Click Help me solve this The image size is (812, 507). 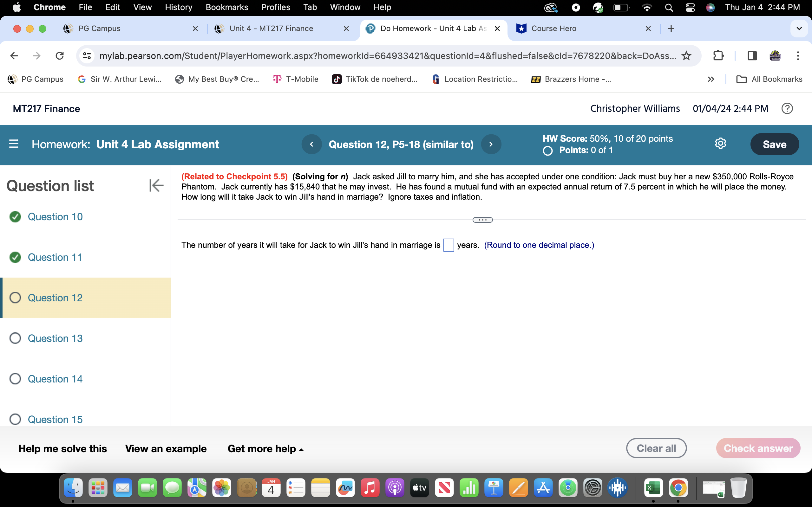coord(62,448)
